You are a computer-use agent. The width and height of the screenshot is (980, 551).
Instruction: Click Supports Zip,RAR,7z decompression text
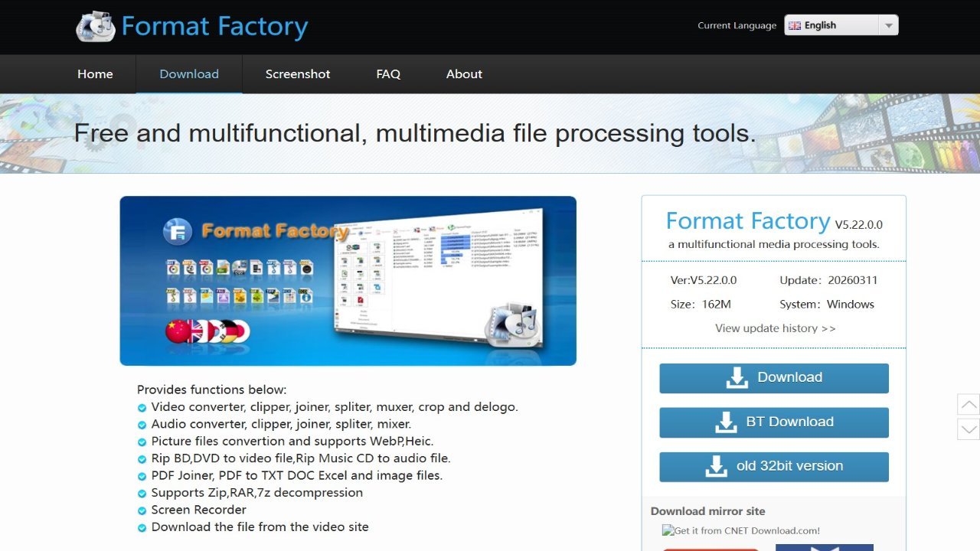coord(257,492)
